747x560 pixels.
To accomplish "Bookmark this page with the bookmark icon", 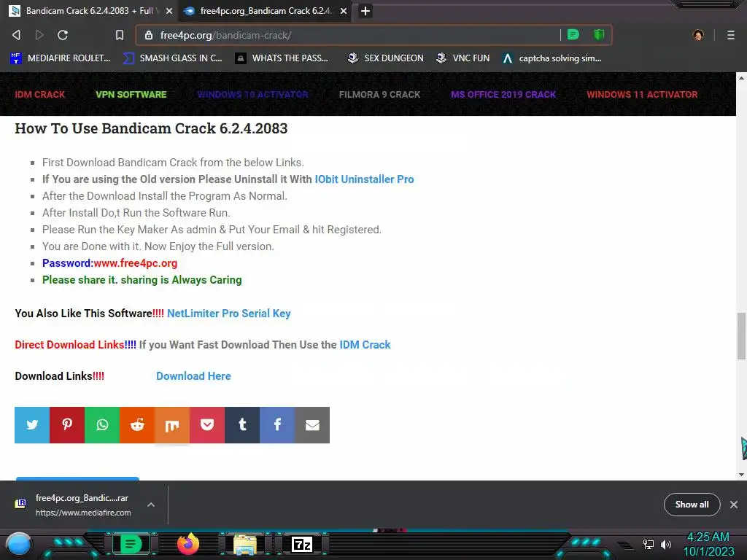I will (120, 35).
